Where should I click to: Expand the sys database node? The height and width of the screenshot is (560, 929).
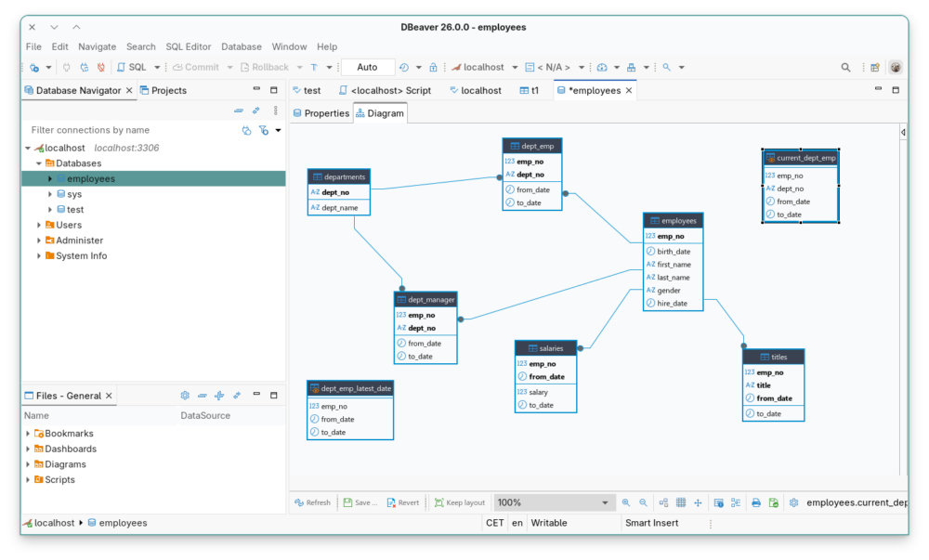(x=50, y=194)
